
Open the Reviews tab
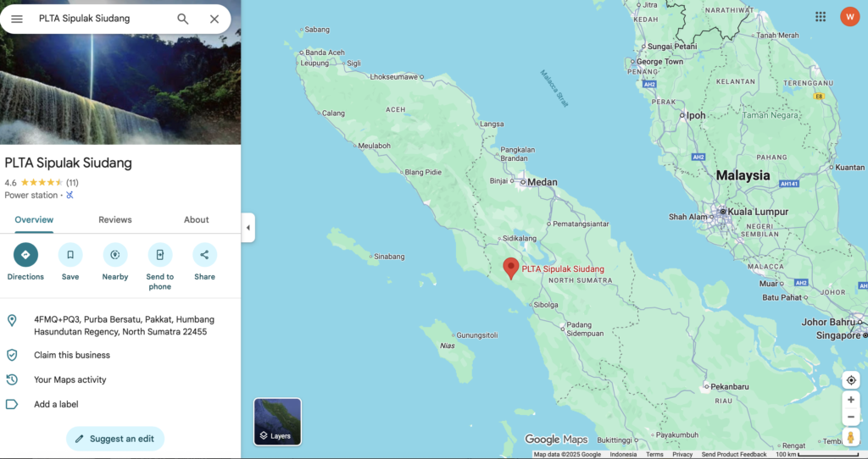[x=115, y=220]
